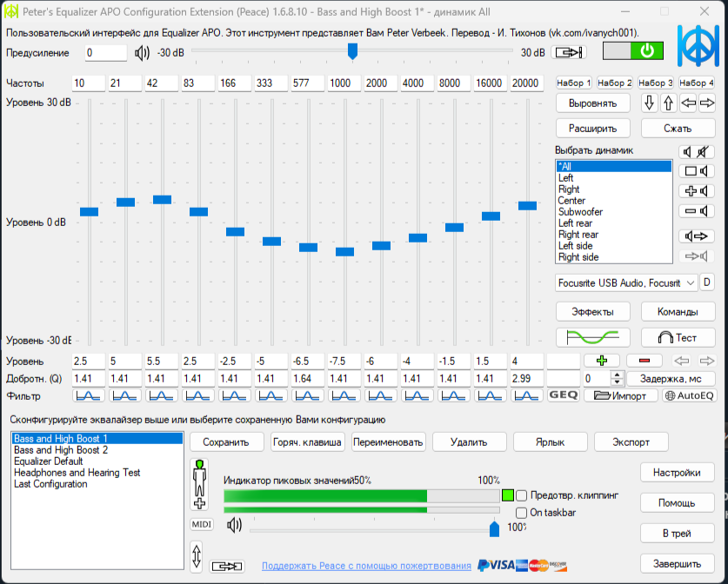
Task: Toggle the green equalizer power switch
Action: [x=632, y=51]
